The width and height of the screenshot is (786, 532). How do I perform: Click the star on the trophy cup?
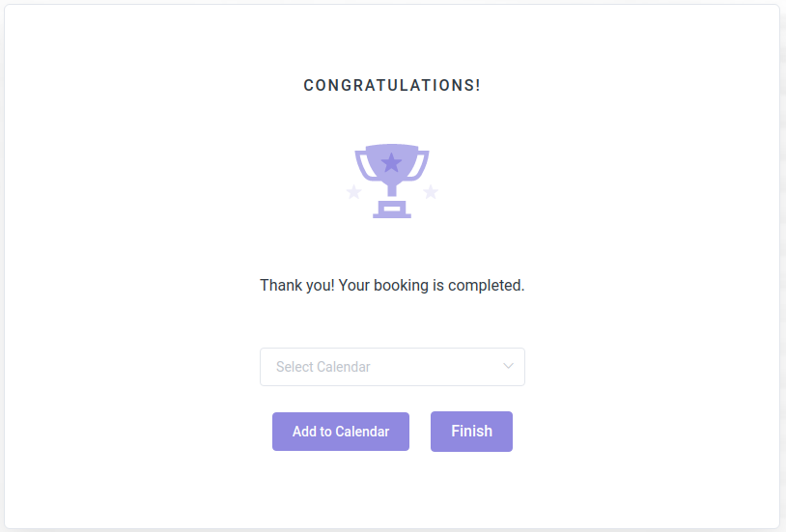coord(391,162)
